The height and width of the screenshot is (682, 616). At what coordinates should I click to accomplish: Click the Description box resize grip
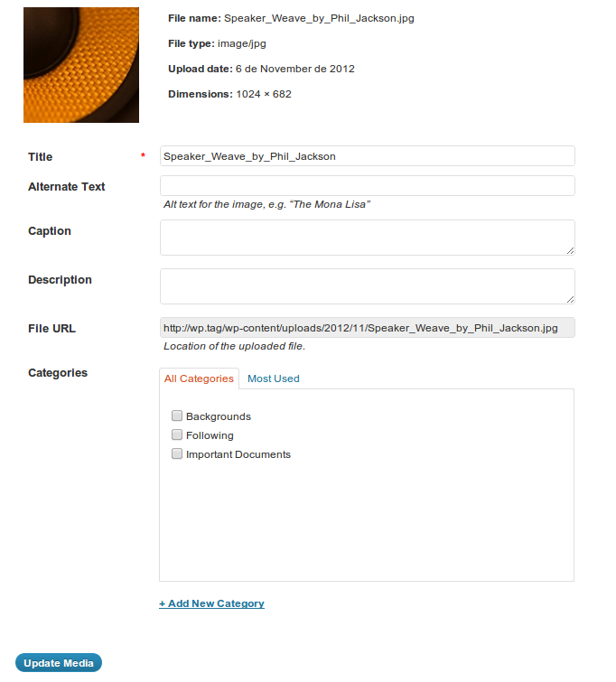(570, 299)
